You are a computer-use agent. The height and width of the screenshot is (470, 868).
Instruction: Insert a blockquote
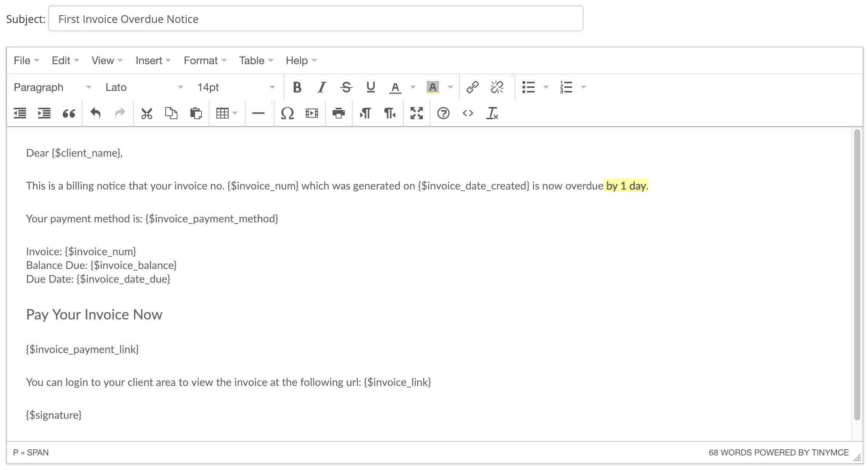[69, 113]
